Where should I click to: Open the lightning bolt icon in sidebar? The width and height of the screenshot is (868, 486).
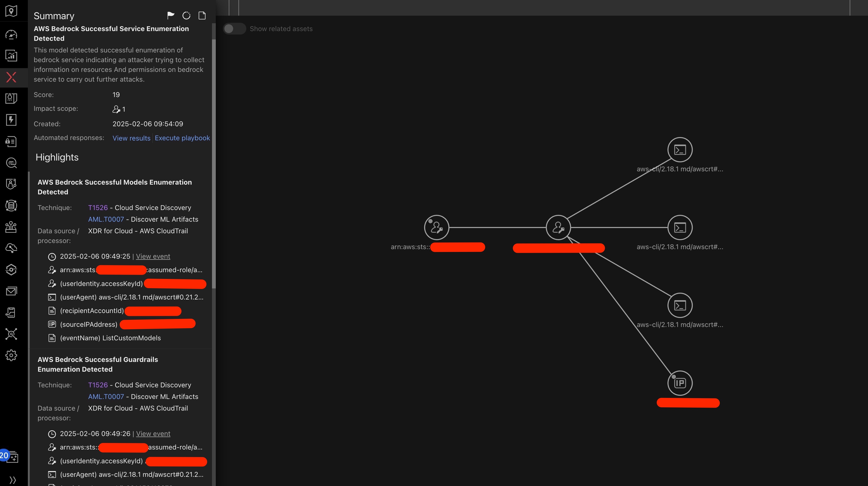pos(11,120)
